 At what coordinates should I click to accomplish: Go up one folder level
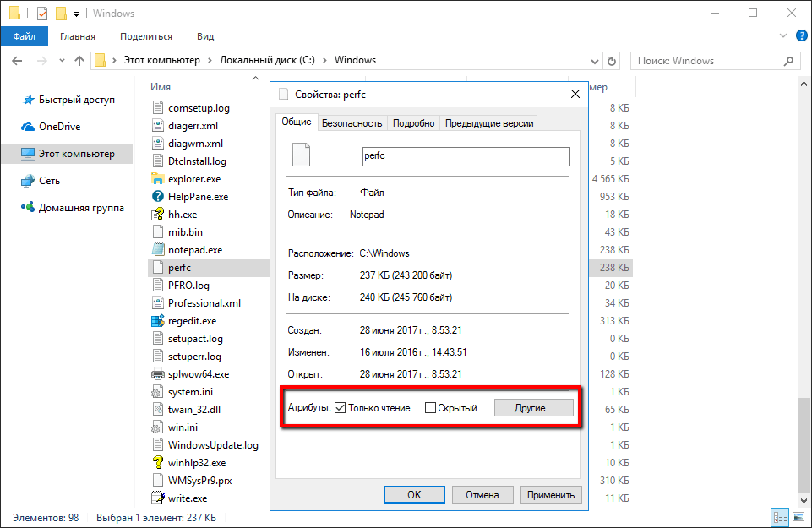79,60
